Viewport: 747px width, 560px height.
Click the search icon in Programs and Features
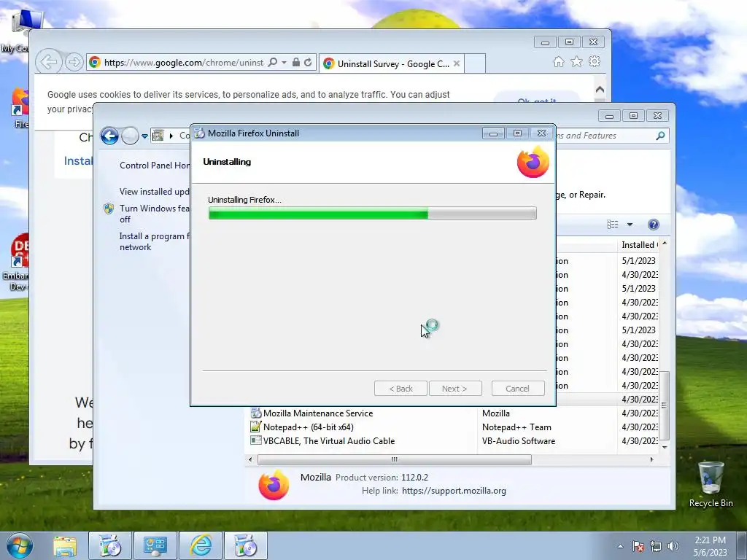[660, 136]
